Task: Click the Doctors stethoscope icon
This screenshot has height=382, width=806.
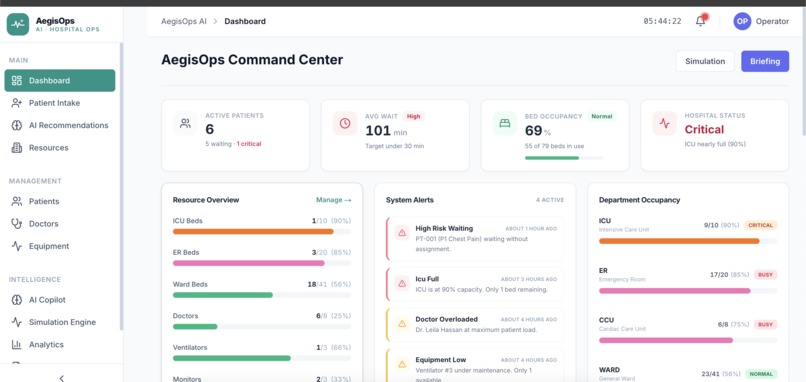Action: point(17,224)
